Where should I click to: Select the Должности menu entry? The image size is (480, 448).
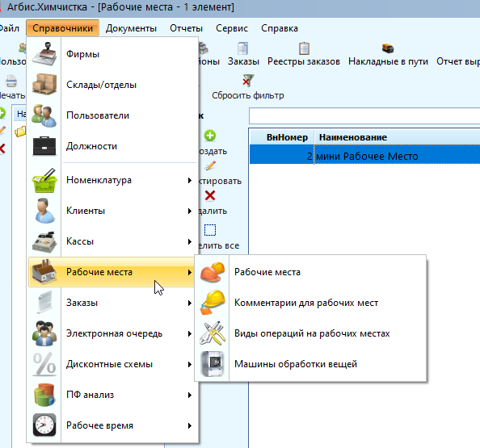(x=112, y=146)
